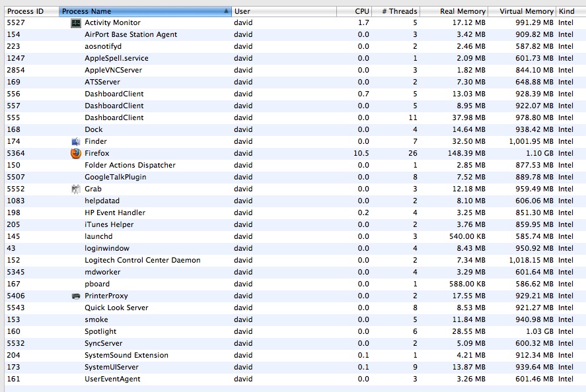Select DashboardClient with process ID 557
586x392 pixels.
point(114,106)
